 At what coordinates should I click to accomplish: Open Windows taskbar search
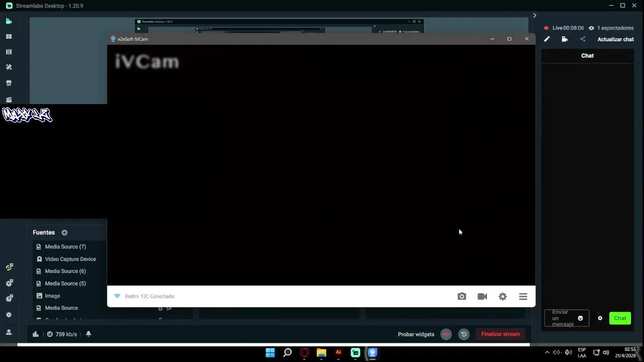tap(287, 352)
